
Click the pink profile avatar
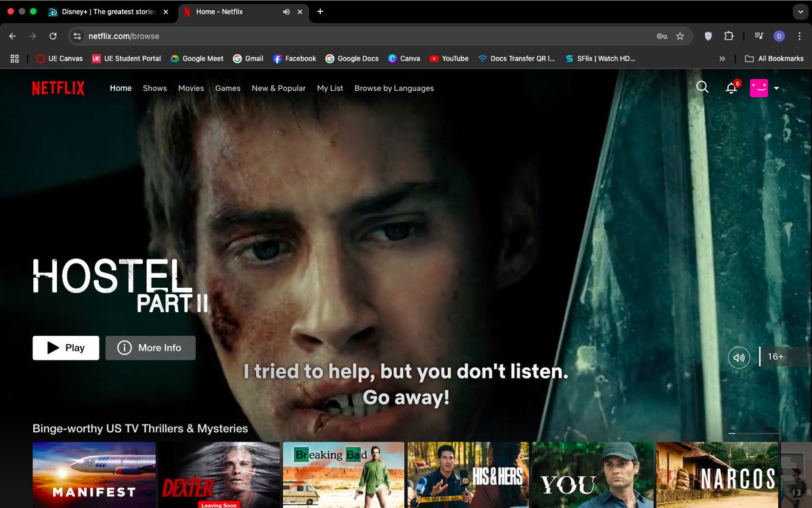[x=759, y=88]
